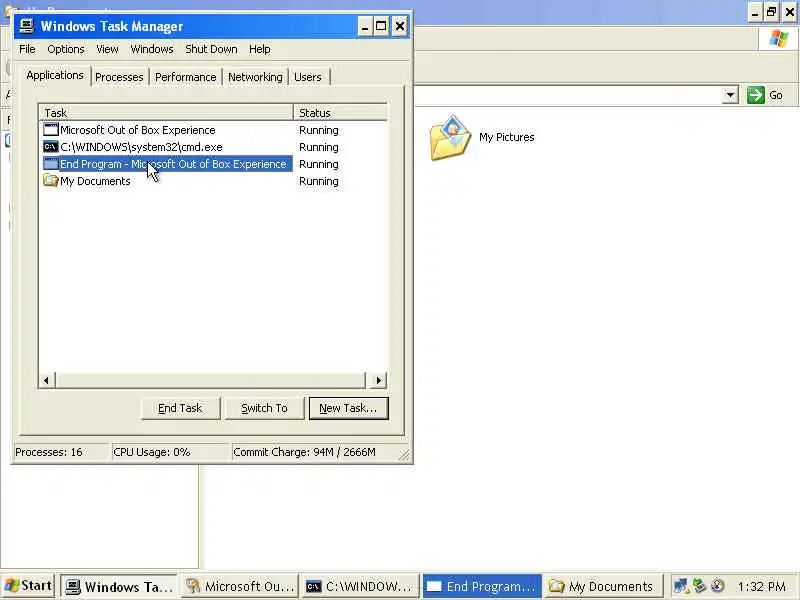This screenshot has width=800, height=600.
Task: Open the View menu
Action: (x=107, y=49)
